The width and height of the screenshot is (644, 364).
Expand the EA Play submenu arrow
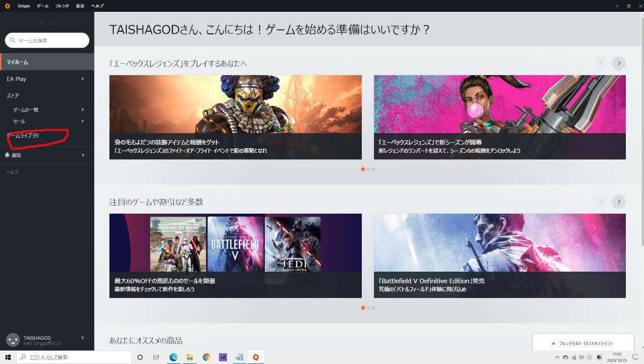(83, 79)
